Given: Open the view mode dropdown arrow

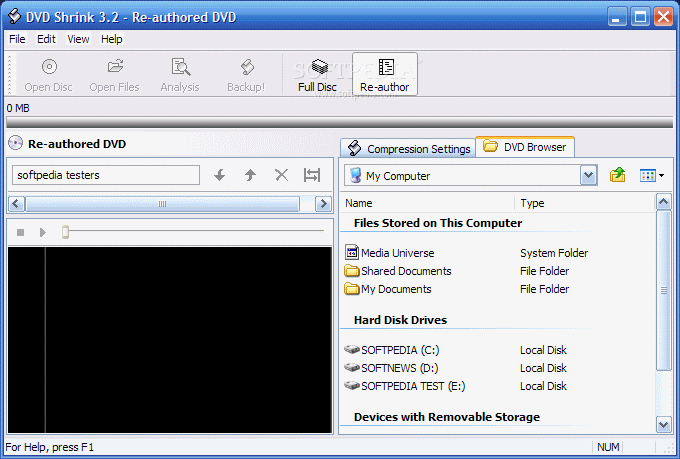Looking at the screenshot, I should tap(661, 176).
